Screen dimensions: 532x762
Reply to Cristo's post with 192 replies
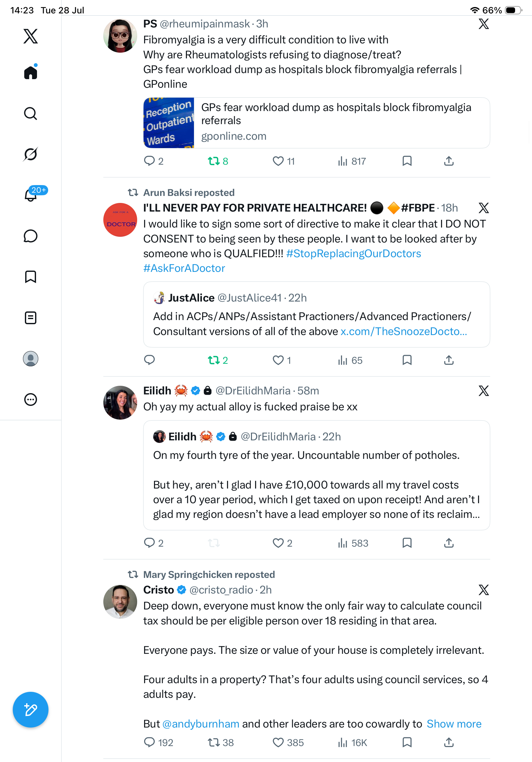coord(159,742)
